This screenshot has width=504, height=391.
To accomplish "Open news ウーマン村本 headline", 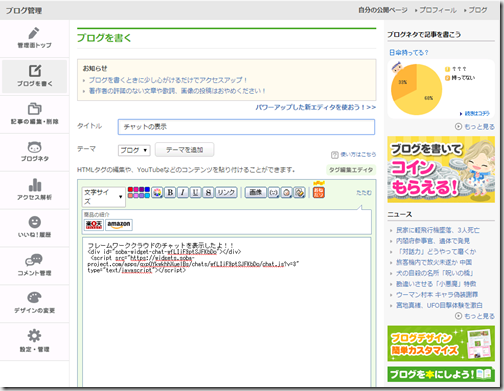I will [437, 294].
